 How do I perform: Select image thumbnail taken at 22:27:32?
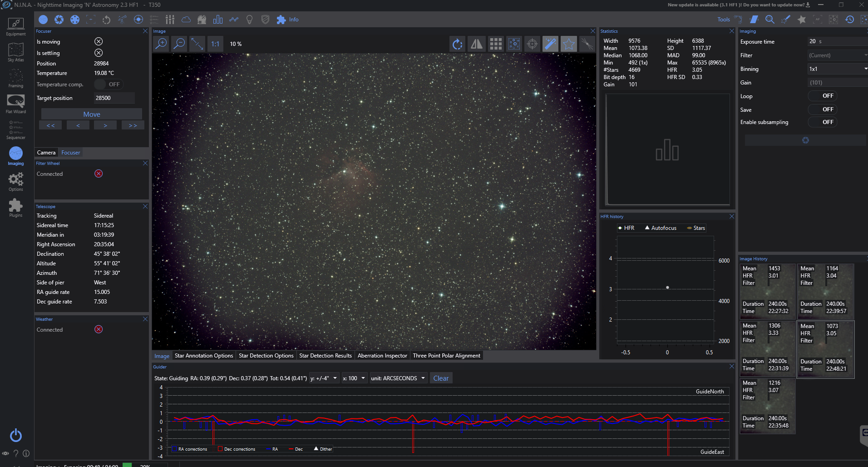coord(767,291)
